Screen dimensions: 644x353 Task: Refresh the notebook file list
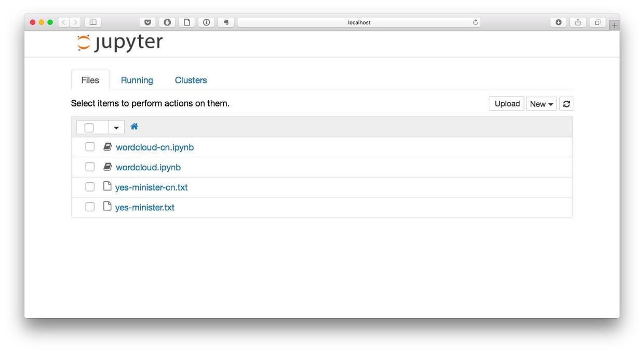coord(566,104)
